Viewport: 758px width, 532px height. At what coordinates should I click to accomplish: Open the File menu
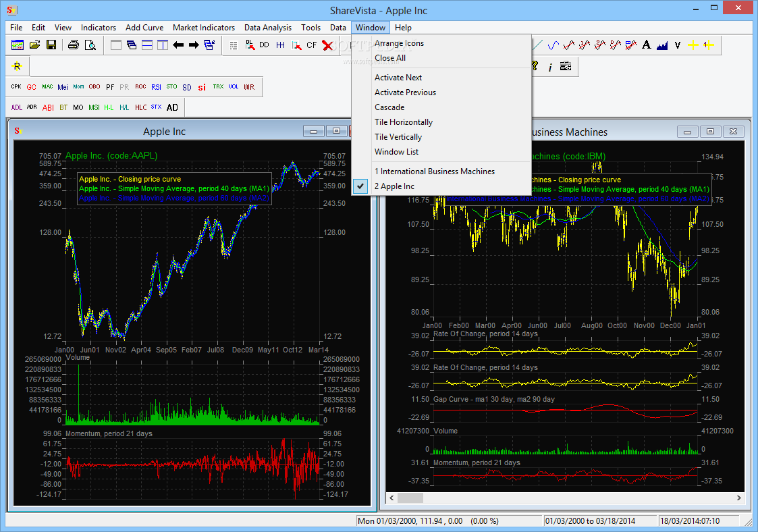pos(16,28)
